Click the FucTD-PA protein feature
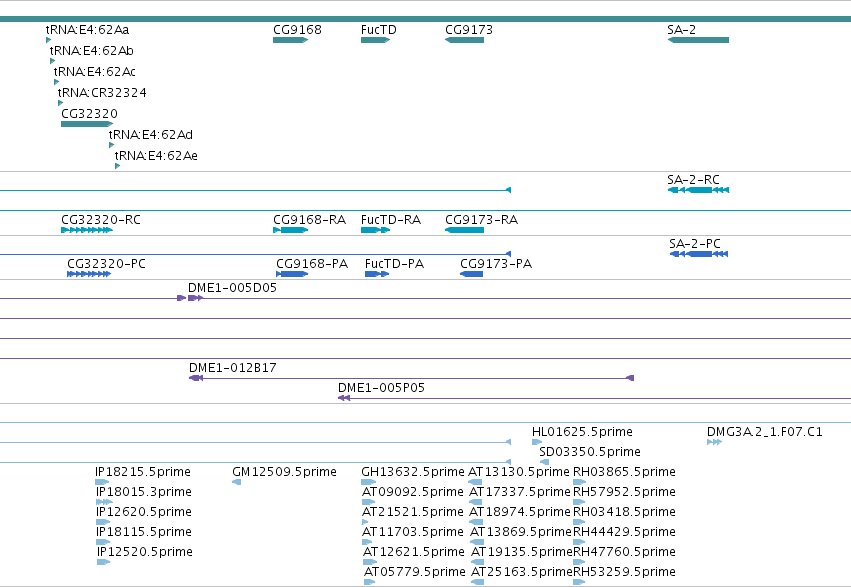This screenshot has height=587, width=851. click(377, 274)
